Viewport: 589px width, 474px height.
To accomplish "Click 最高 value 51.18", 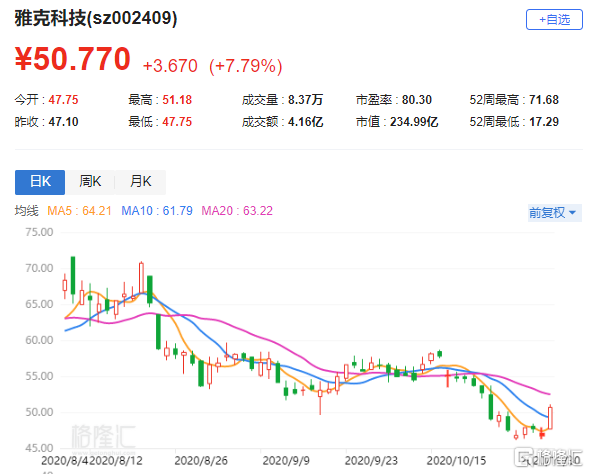I will click(x=177, y=100).
